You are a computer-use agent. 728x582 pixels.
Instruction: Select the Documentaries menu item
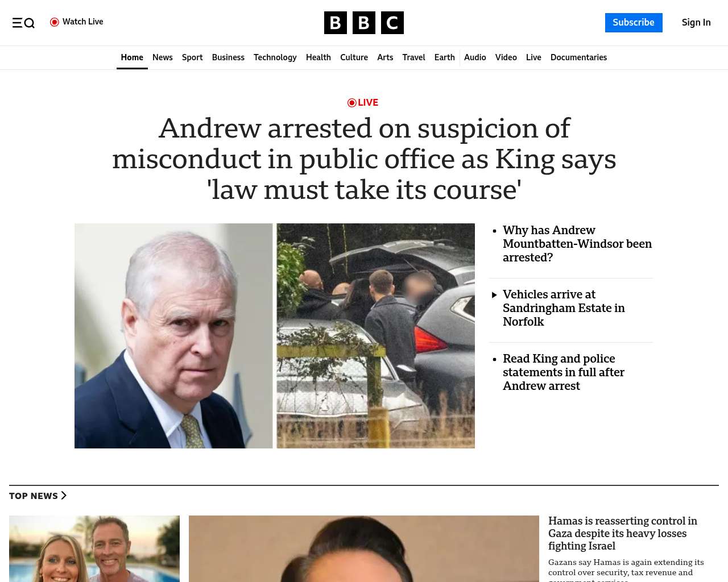578,57
